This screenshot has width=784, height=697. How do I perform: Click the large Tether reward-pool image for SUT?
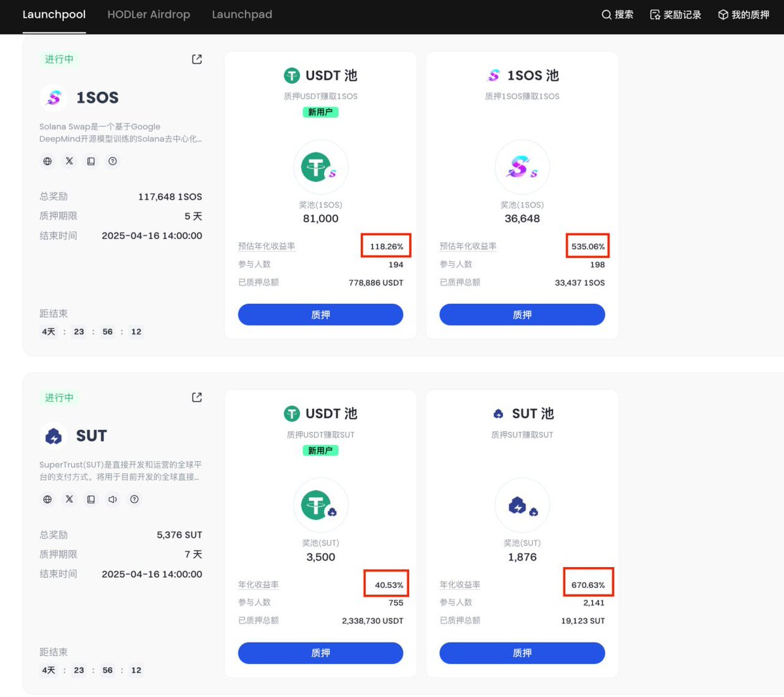point(320,505)
